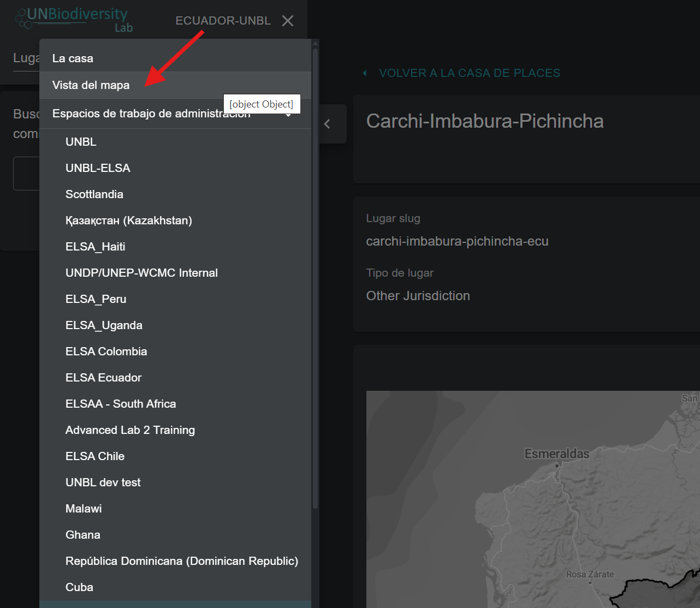The height and width of the screenshot is (608, 700).
Task: Select the Scottlandia workspace
Action: [94, 194]
